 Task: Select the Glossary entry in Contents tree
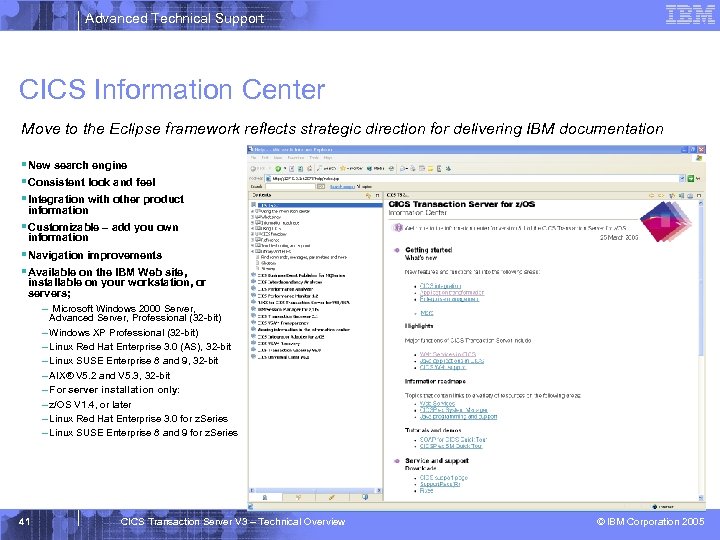coord(269,263)
